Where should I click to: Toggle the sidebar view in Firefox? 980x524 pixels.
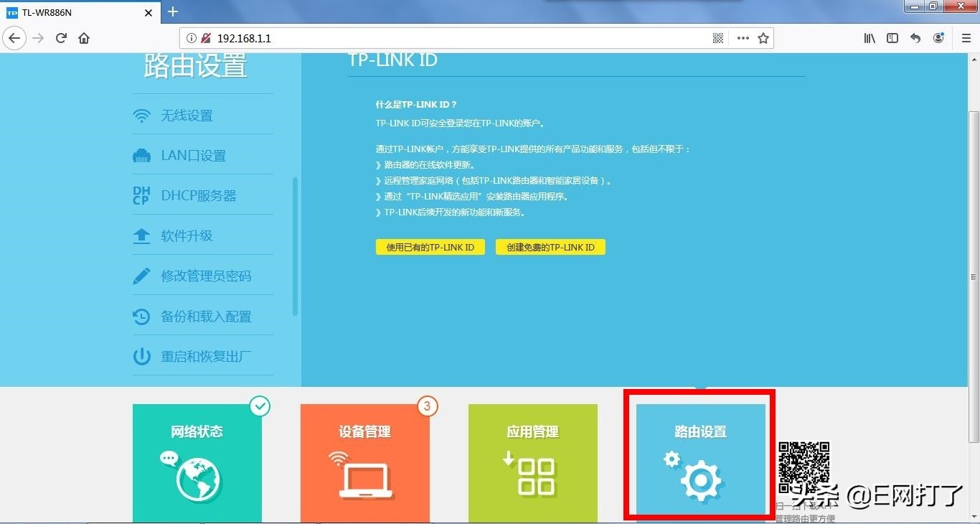click(892, 37)
